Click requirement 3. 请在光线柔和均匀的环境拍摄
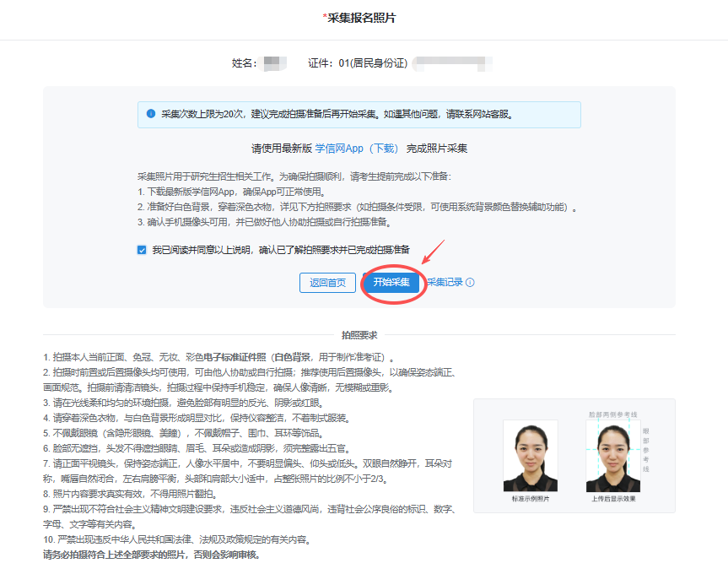 click(184, 403)
